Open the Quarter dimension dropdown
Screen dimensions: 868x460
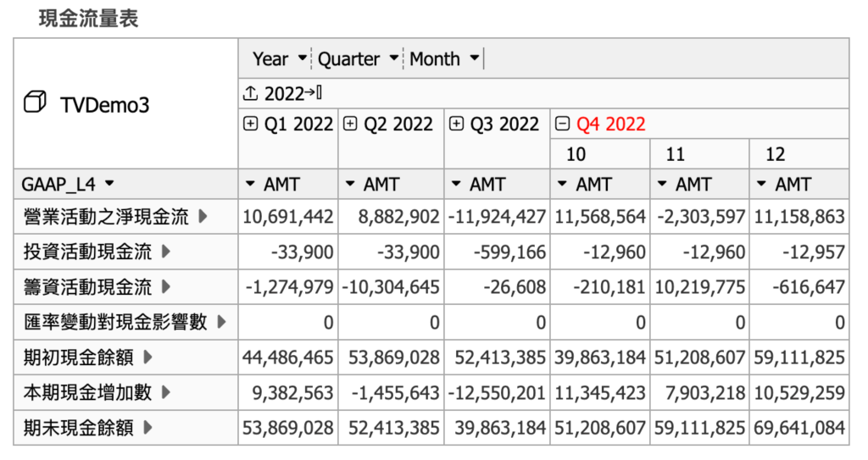click(393, 59)
